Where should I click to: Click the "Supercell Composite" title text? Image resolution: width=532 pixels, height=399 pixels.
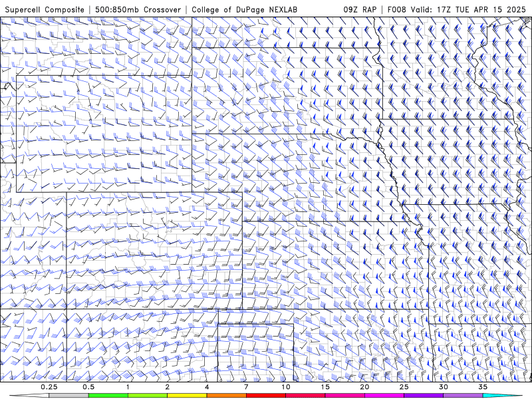45,10
